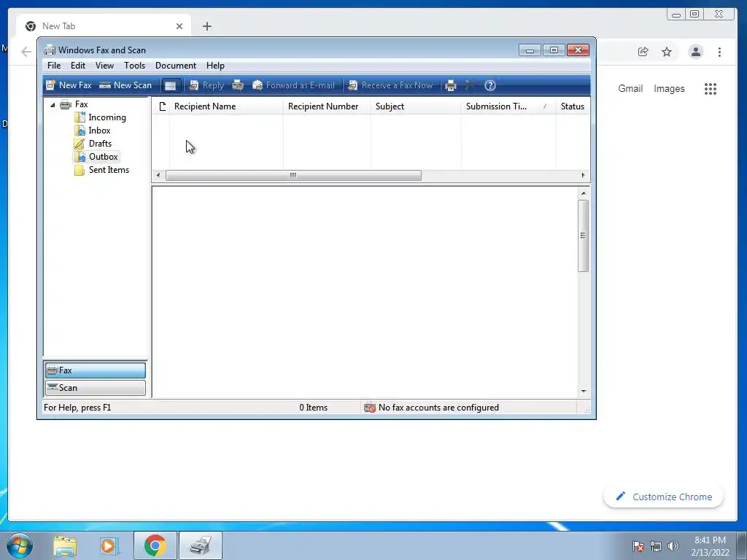Open the Windows Start menu
Viewport: 747px width, 560px height.
20,545
